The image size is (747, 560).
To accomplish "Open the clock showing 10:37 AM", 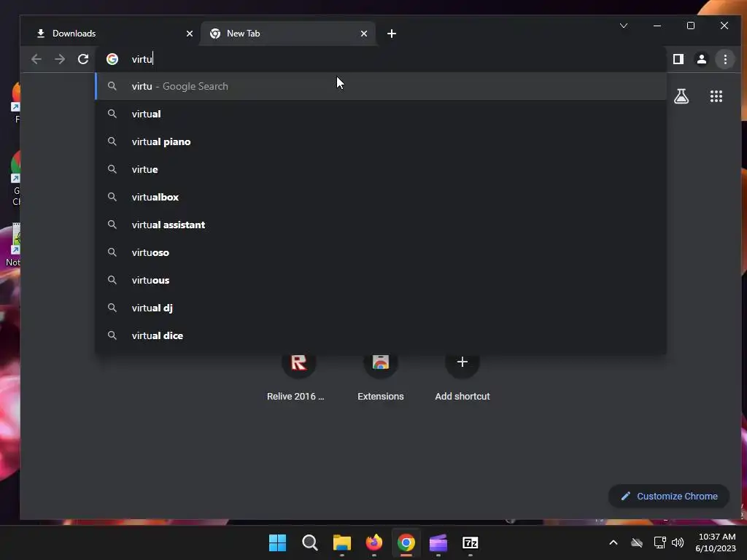I will coord(716,542).
